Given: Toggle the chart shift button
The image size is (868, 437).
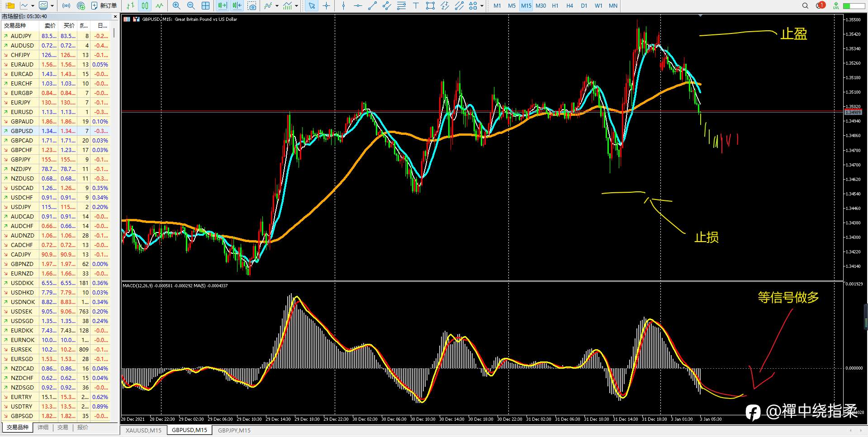Looking at the screenshot, I should pyautogui.click(x=237, y=6).
